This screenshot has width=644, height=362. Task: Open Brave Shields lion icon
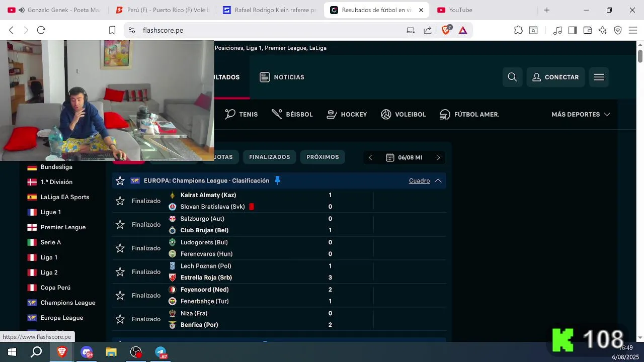446,30
